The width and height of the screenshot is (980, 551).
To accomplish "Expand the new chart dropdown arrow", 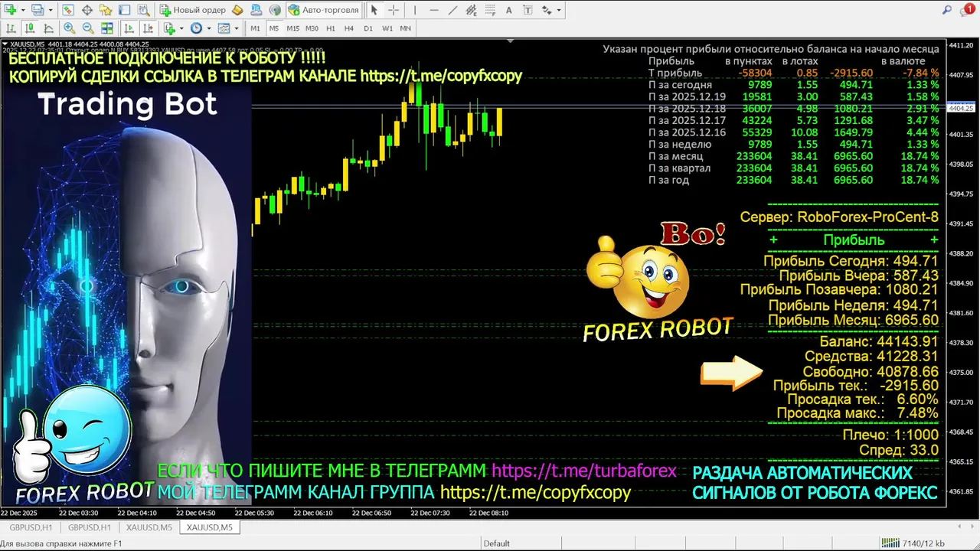I will click(23, 10).
